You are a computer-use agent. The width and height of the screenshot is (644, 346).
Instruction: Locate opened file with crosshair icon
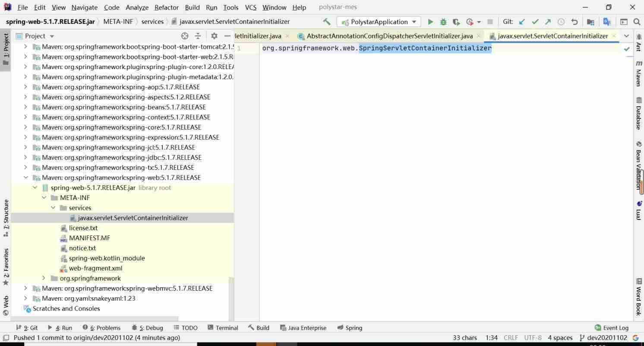[x=185, y=36]
